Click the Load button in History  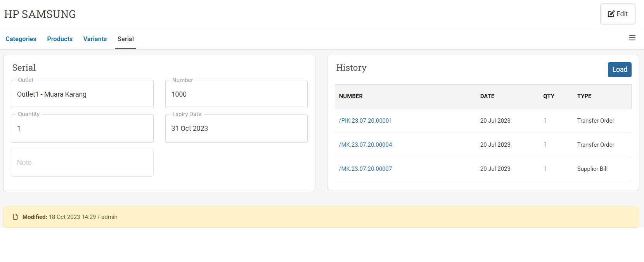[x=620, y=69]
